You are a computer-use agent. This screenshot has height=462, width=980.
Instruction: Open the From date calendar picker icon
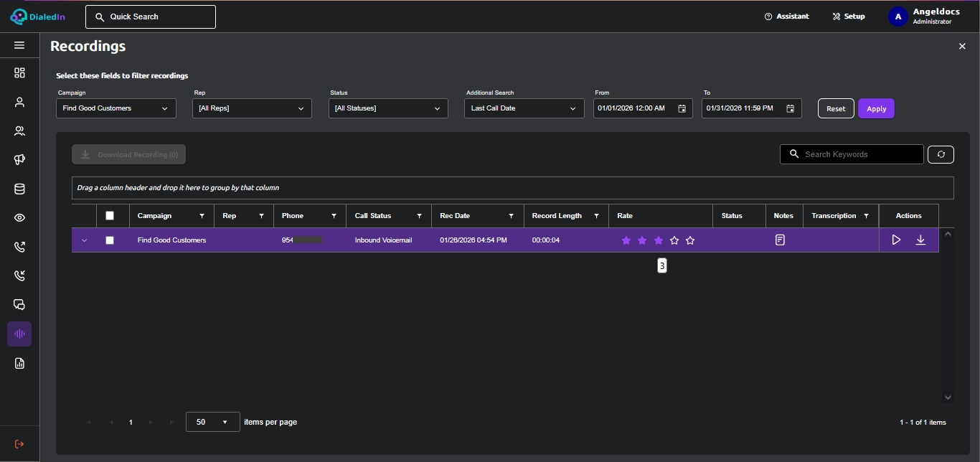coord(682,108)
